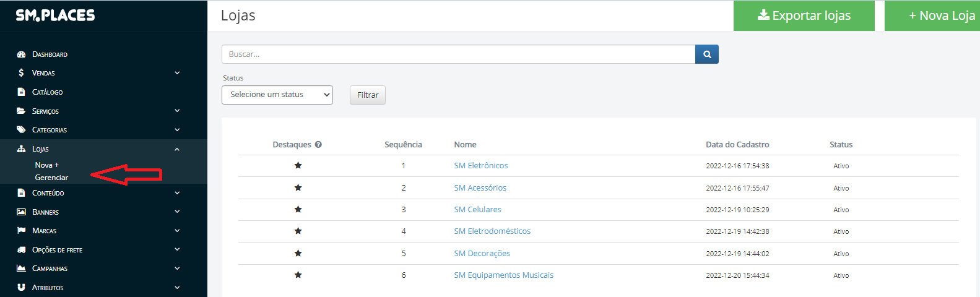Open the Campanhas menu item
The image size is (980, 297).
(50, 269)
